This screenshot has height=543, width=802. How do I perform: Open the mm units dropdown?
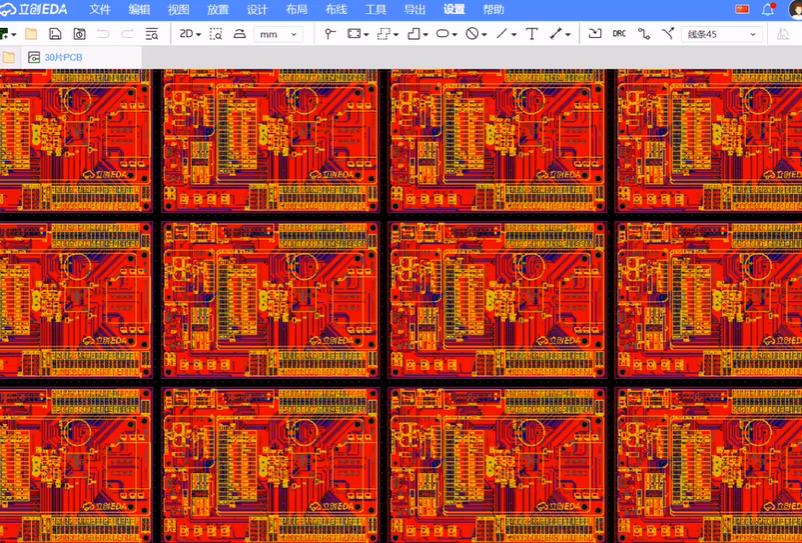[x=278, y=34]
